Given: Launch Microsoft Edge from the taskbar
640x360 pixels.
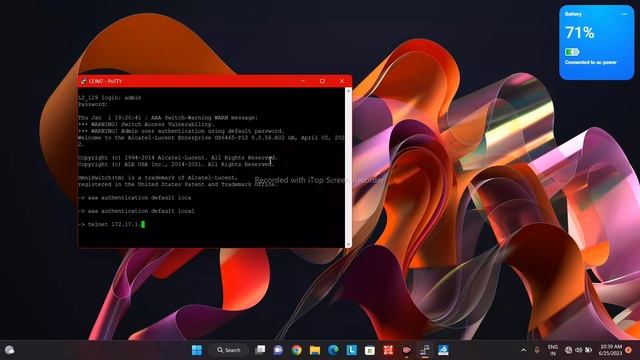Looking at the screenshot, I should coord(333,350).
